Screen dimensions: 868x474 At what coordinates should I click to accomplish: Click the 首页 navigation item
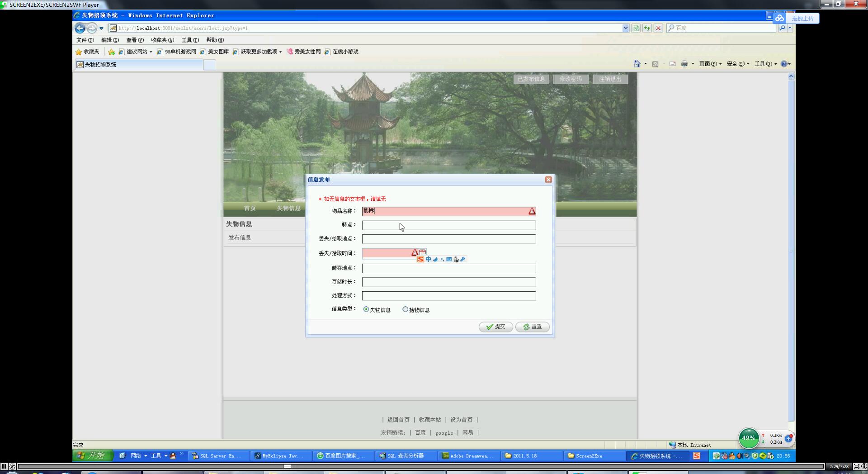click(250, 208)
